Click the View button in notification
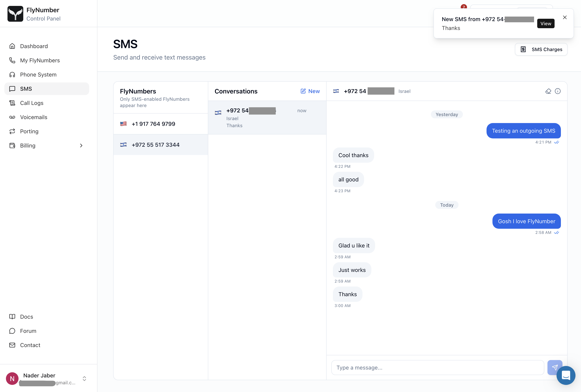The width and height of the screenshot is (581, 392). click(x=546, y=23)
